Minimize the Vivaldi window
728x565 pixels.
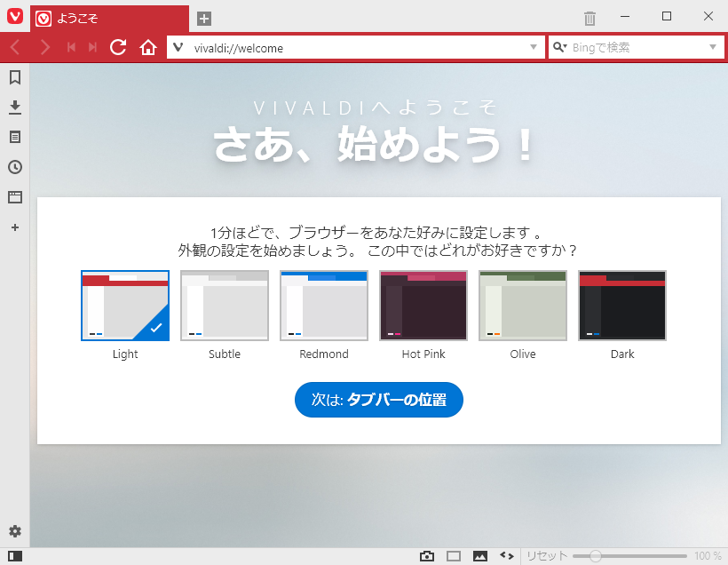coord(625,16)
